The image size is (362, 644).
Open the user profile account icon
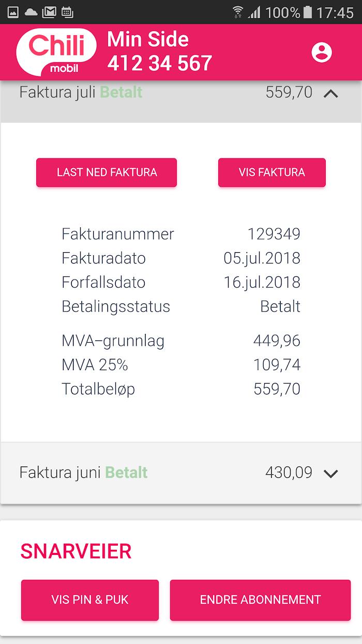point(322,52)
